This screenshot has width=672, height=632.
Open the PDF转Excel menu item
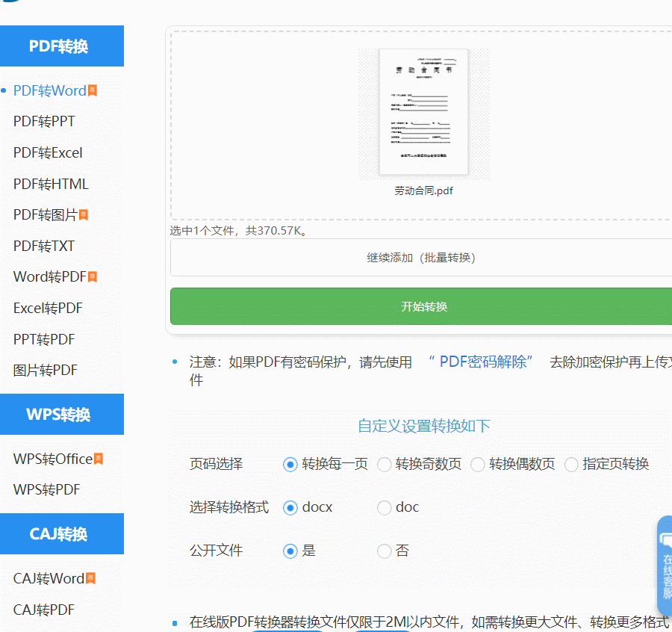48,152
